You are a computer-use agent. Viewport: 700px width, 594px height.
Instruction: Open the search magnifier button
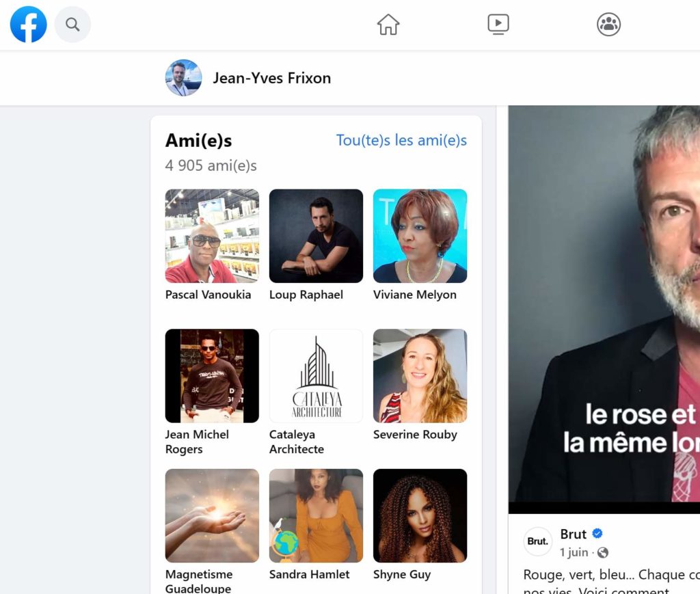point(72,24)
